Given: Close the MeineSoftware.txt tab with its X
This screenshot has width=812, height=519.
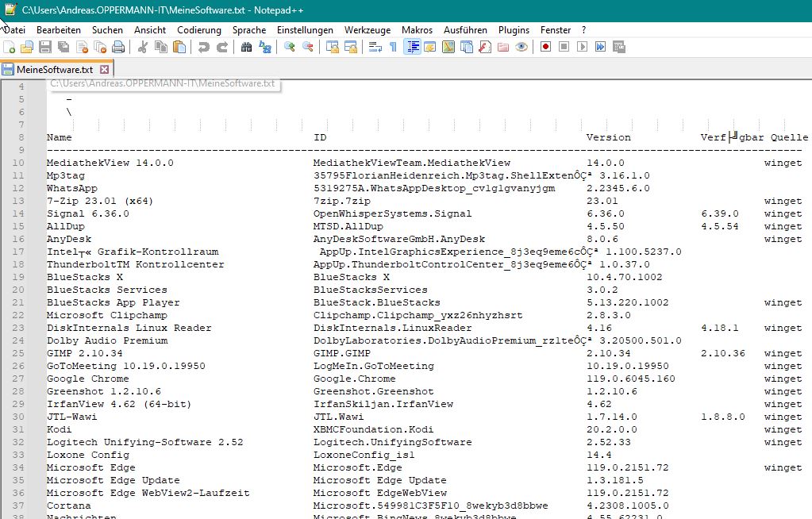Looking at the screenshot, I should 105,69.
